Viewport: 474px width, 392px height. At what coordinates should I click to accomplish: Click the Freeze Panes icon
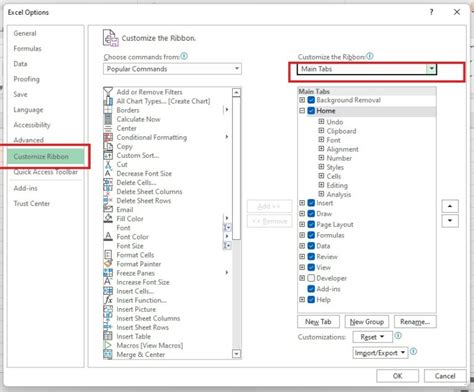(108, 273)
